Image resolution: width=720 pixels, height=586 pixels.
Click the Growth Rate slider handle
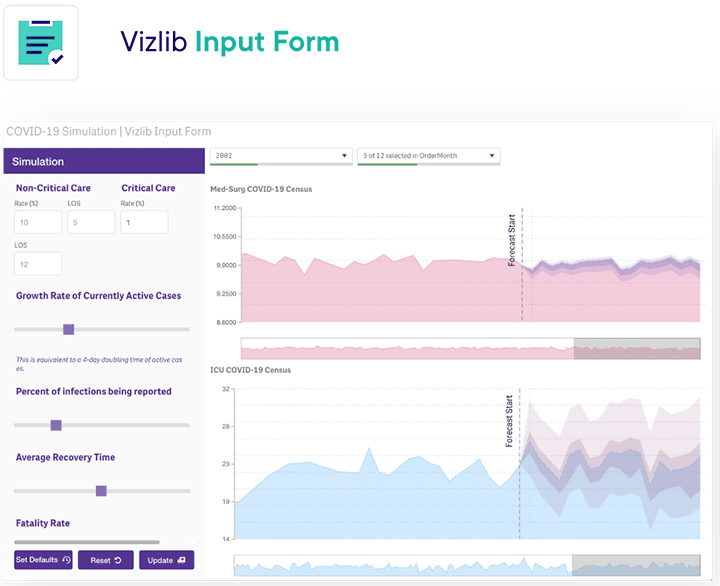coord(68,329)
